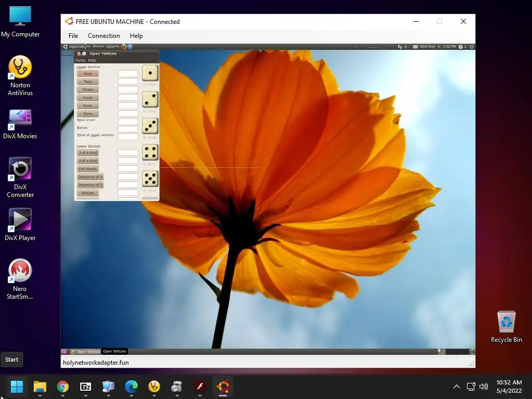Score the roll as Twos
The width and height of the screenshot is (532, 399).
coord(87,82)
